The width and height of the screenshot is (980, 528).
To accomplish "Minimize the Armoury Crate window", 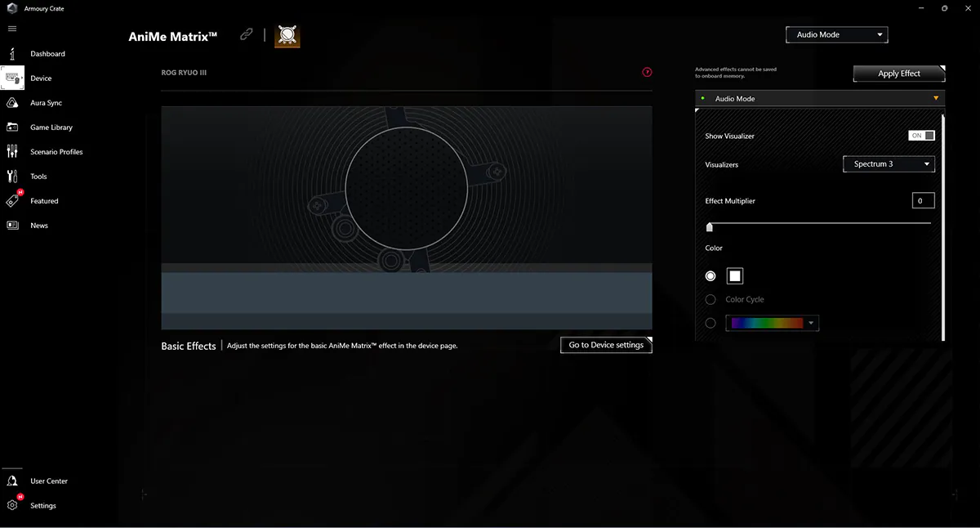I will coord(922,8).
